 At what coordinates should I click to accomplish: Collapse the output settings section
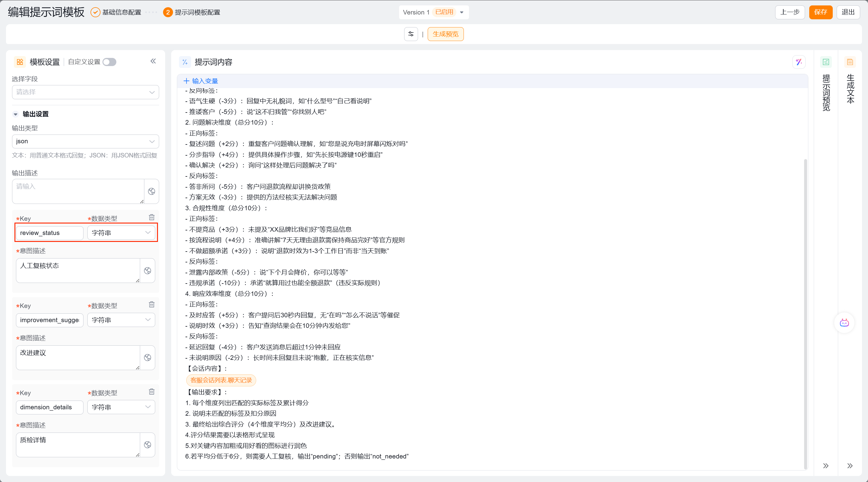point(15,114)
